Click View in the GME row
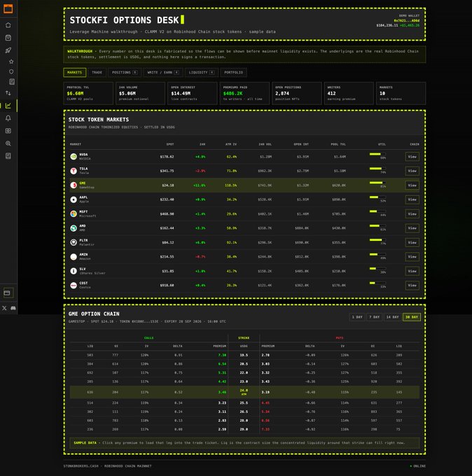The width and height of the screenshot is (472, 476). pyautogui.click(x=412, y=185)
